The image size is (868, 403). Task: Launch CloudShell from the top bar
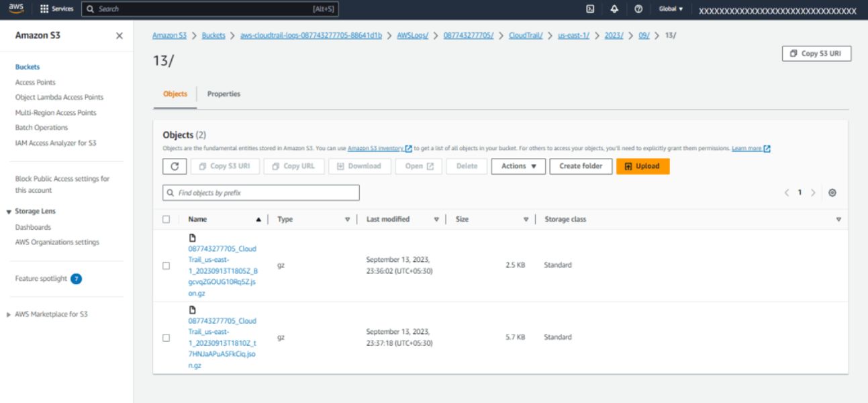point(590,9)
